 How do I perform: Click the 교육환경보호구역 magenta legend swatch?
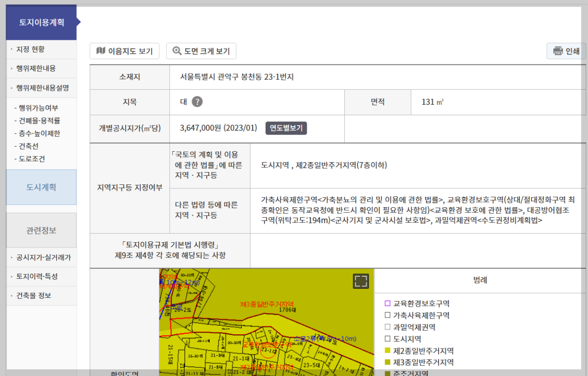(387, 303)
